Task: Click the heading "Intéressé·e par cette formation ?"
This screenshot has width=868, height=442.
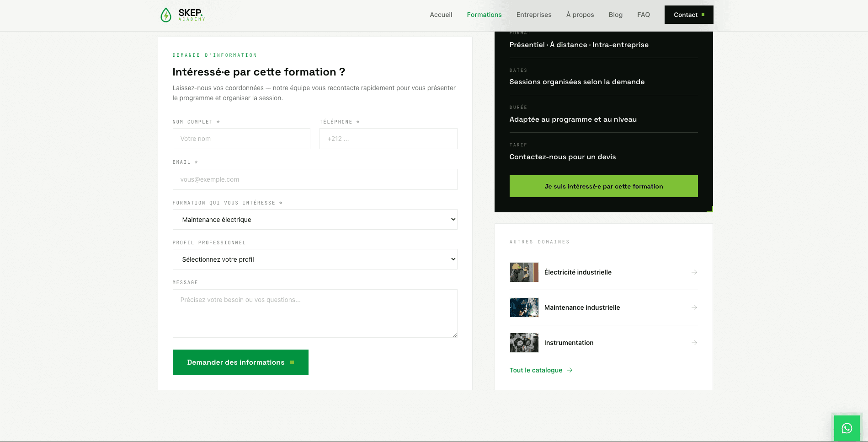Action: [x=259, y=72]
